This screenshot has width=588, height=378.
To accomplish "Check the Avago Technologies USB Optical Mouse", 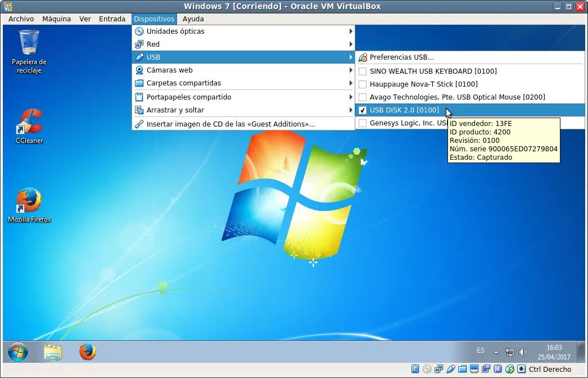I will [x=470, y=97].
